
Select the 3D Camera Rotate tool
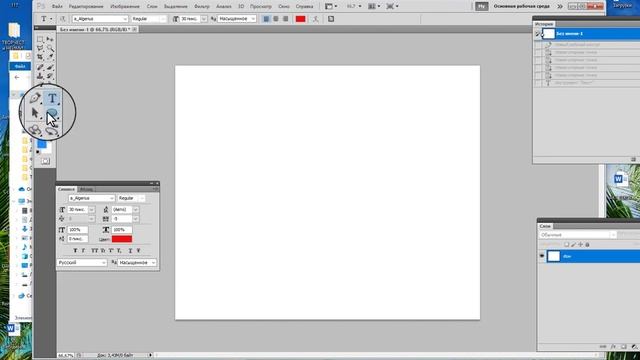coord(52,131)
